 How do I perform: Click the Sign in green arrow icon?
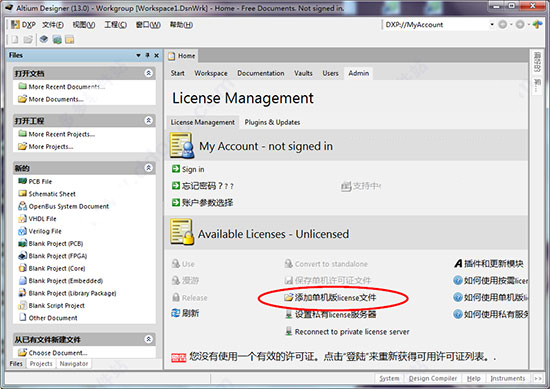click(x=176, y=169)
